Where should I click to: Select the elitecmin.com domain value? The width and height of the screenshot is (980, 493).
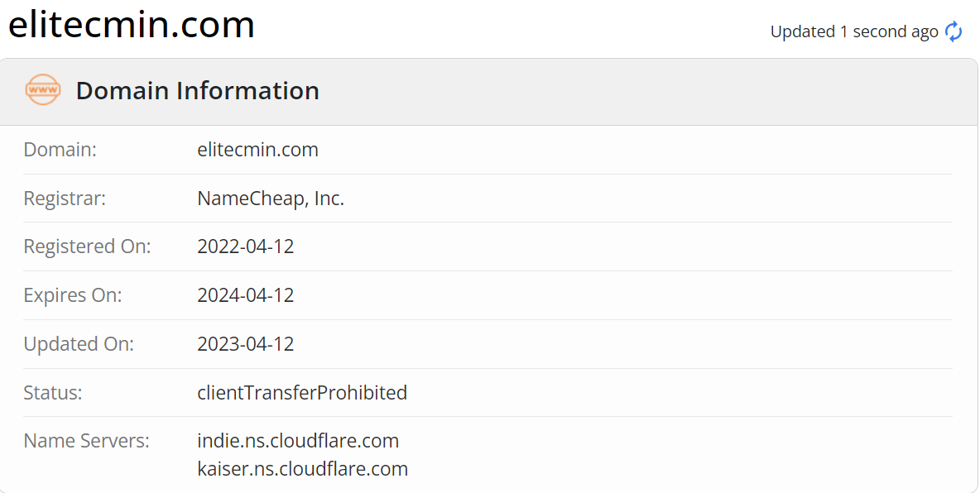(x=257, y=150)
